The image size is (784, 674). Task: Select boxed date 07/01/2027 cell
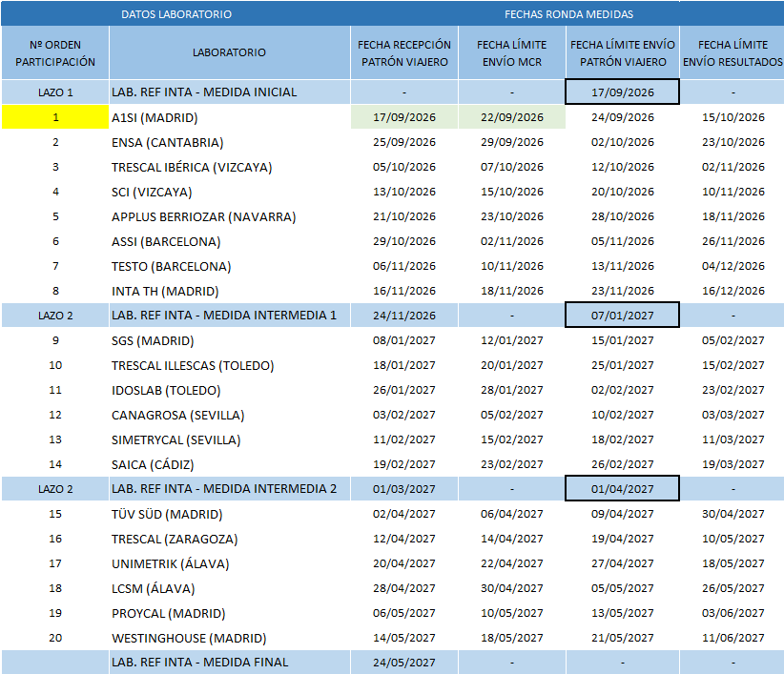(623, 316)
